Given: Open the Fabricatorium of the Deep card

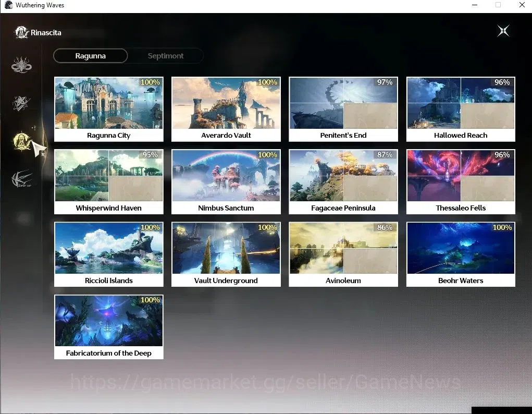Looking at the screenshot, I should 109,327.
